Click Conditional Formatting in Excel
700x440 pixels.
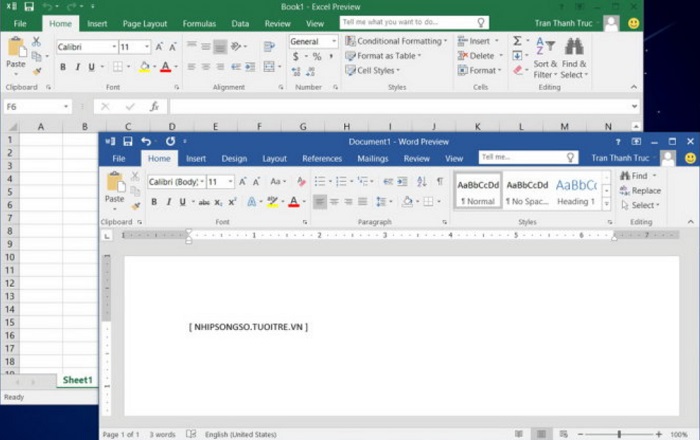[x=396, y=41]
